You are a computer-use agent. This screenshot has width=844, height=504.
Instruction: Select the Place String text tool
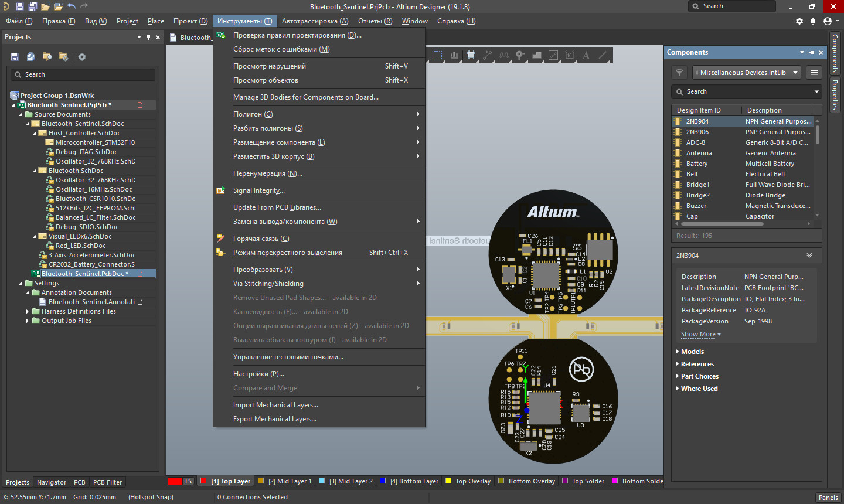pos(586,55)
